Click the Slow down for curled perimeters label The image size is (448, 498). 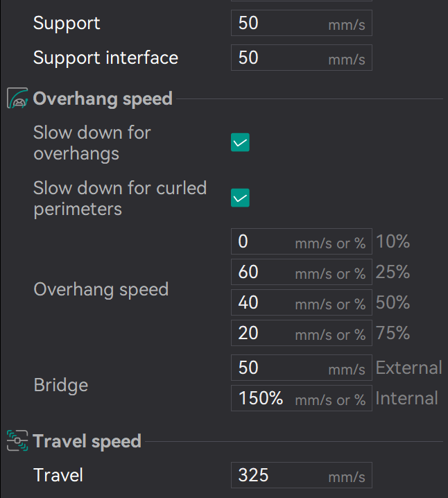point(119,198)
